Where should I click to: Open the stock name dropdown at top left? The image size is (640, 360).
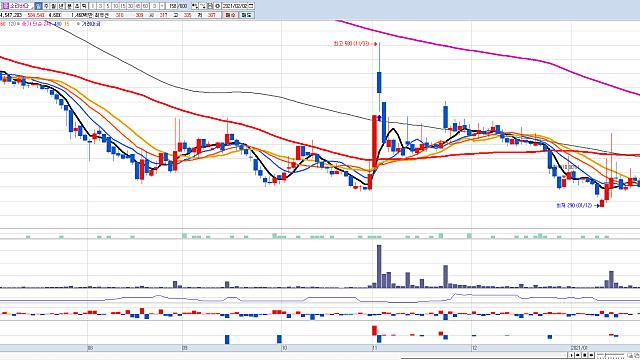(x=31, y=6)
